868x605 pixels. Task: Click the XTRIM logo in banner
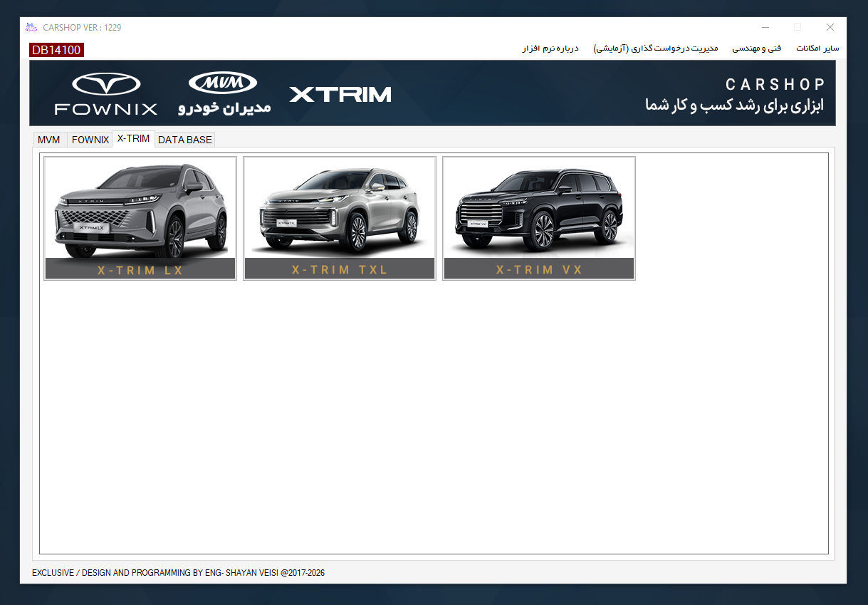point(340,94)
